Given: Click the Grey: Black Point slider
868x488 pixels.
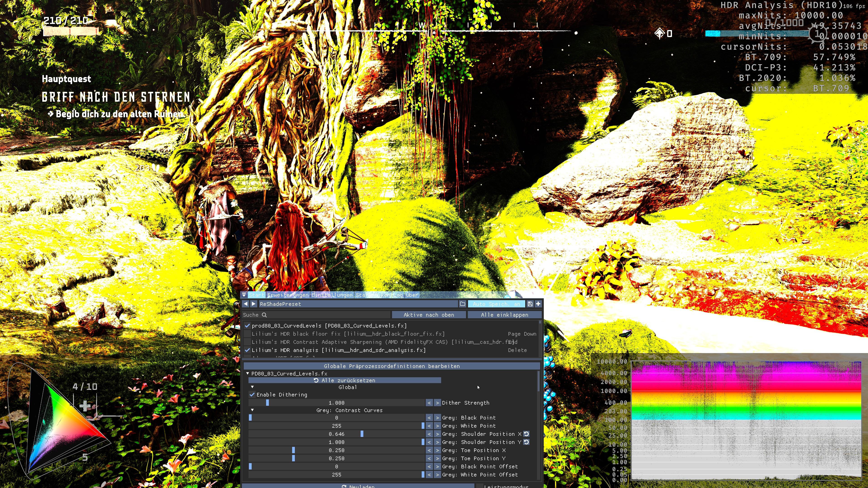Looking at the screenshot, I should (x=336, y=418).
